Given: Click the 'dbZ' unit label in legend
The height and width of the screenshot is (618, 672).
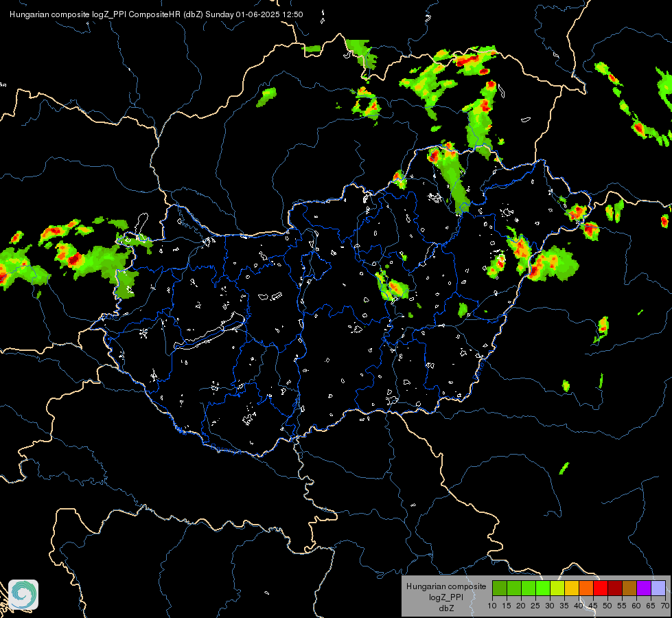Looking at the screenshot, I should [x=446, y=608].
